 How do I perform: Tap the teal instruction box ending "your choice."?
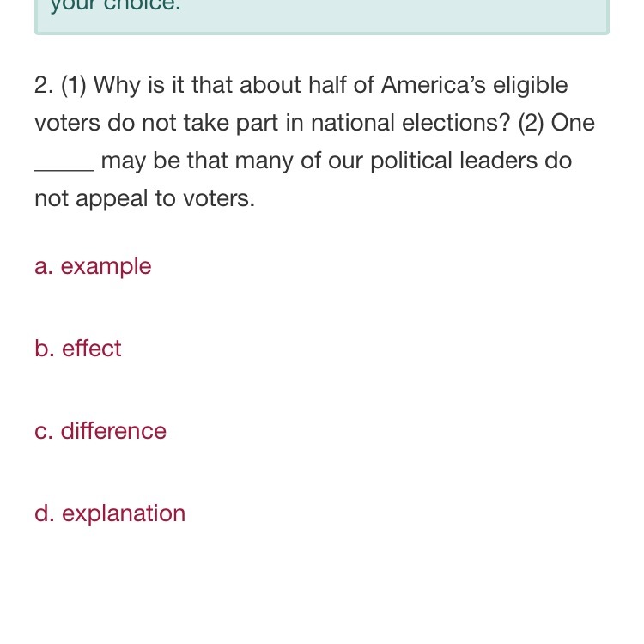[x=322, y=17]
